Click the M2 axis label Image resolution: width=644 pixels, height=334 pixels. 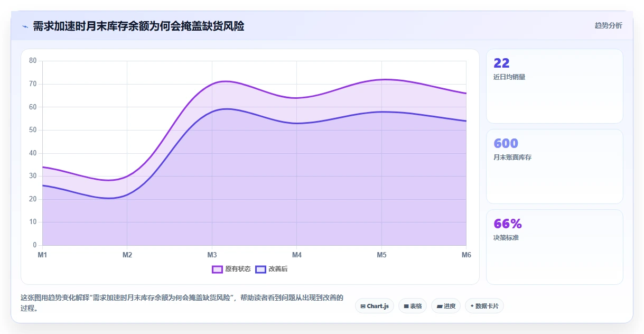127,255
